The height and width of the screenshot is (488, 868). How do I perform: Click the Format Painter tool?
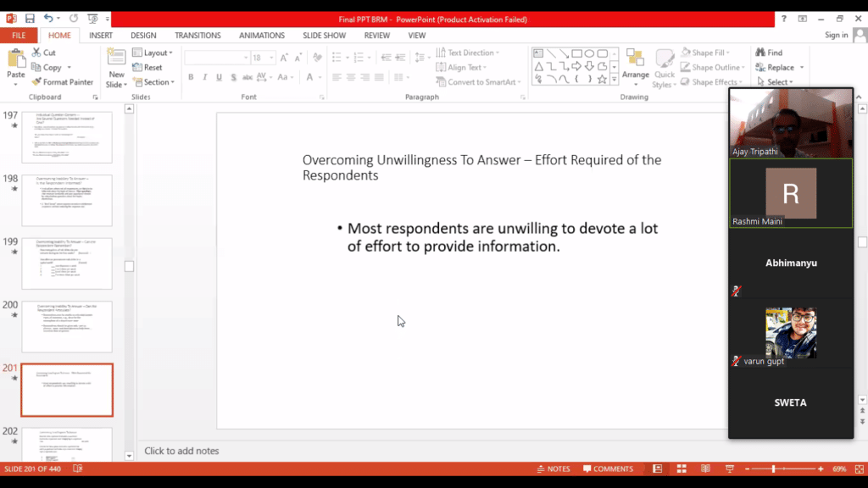point(62,82)
